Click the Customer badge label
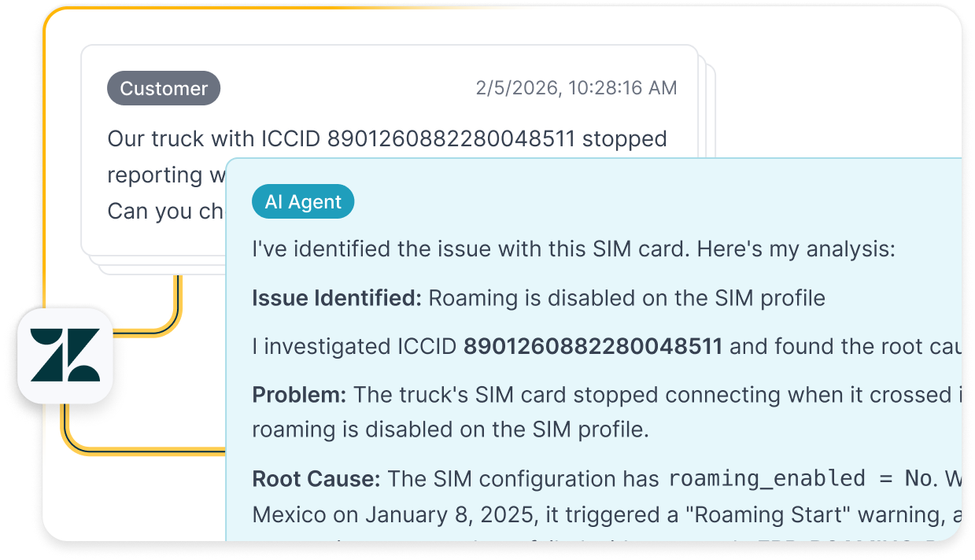This screenshot has height=560, width=975. (164, 89)
